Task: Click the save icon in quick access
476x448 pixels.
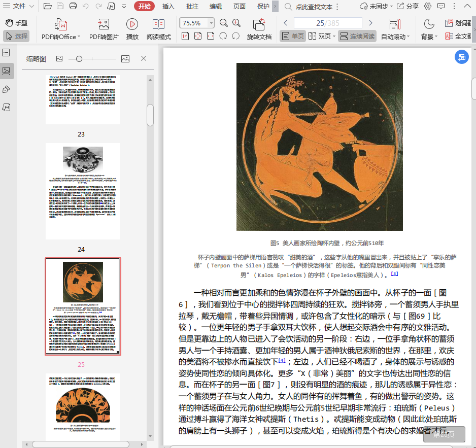Action: [x=60, y=6]
